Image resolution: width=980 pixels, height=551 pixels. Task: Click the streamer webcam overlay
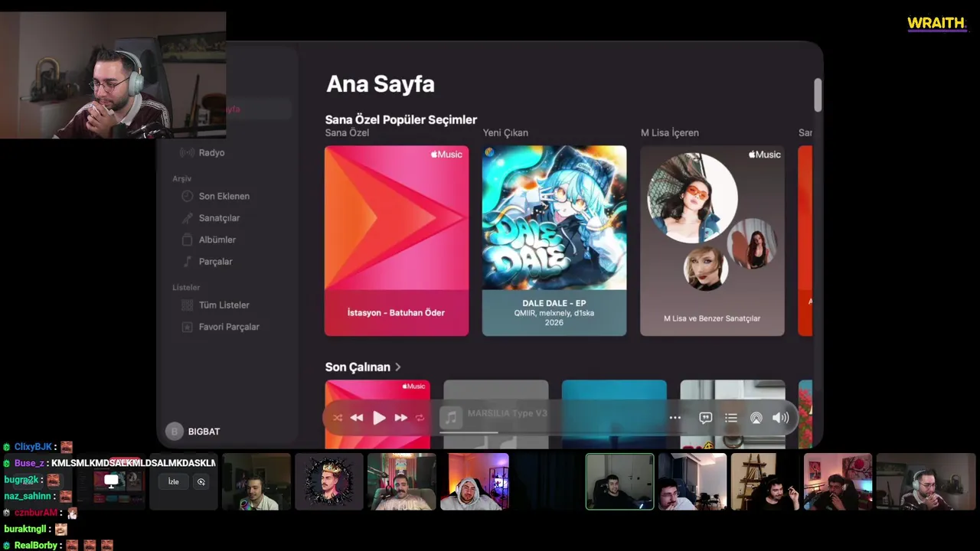coord(113,75)
